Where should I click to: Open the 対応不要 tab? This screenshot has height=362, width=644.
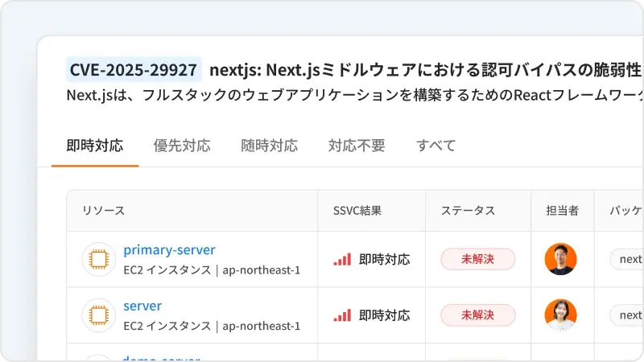click(x=357, y=146)
